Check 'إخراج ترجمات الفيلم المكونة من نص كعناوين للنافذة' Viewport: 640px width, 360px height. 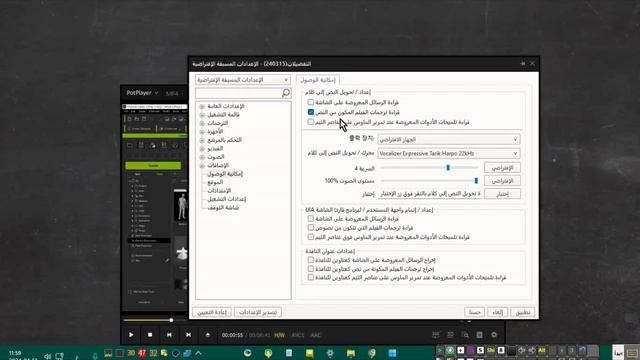[x=311, y=269]
